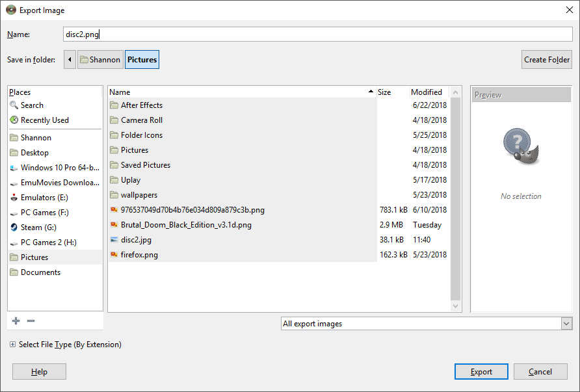580x392 pixels.
Task: Click the Search magnifier icon in Places
Action: click(x=14, y=105)
